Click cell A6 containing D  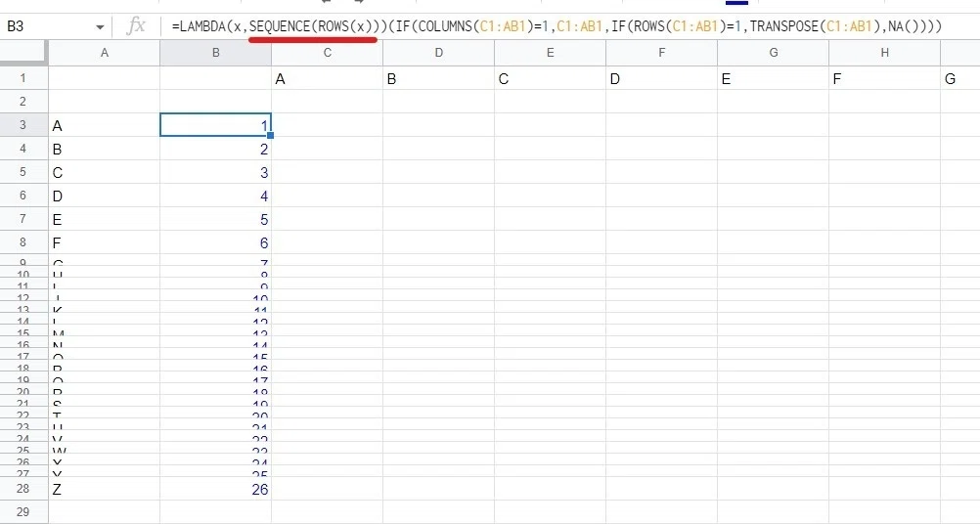[105, 195]
